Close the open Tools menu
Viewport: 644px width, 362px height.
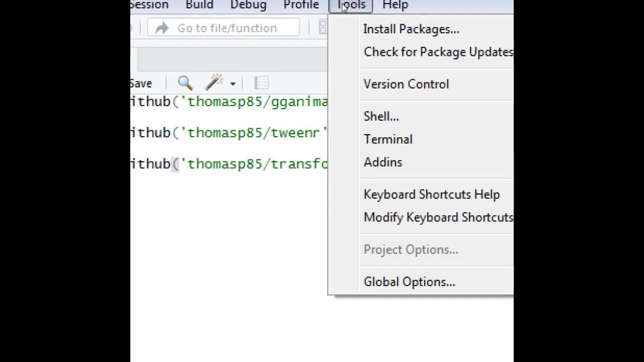351,5
